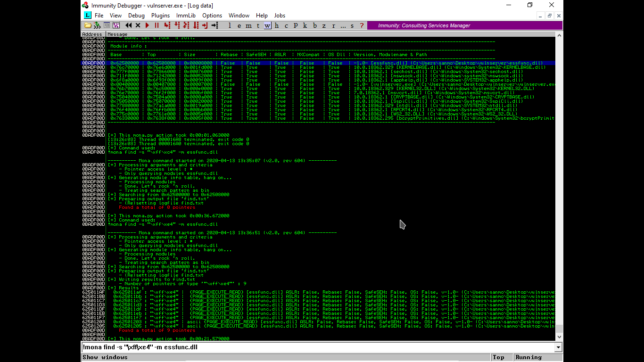Select the sechost.dll module row

point(318,72)
